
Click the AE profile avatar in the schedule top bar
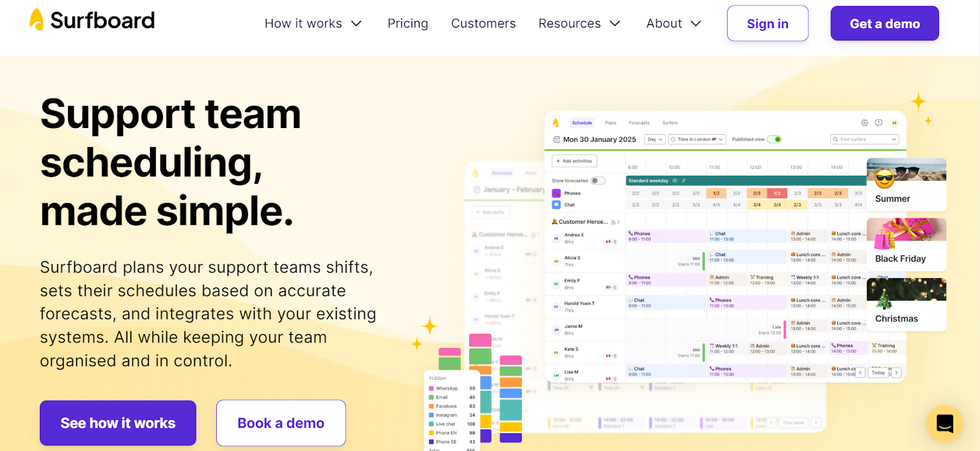pos(894,123)
